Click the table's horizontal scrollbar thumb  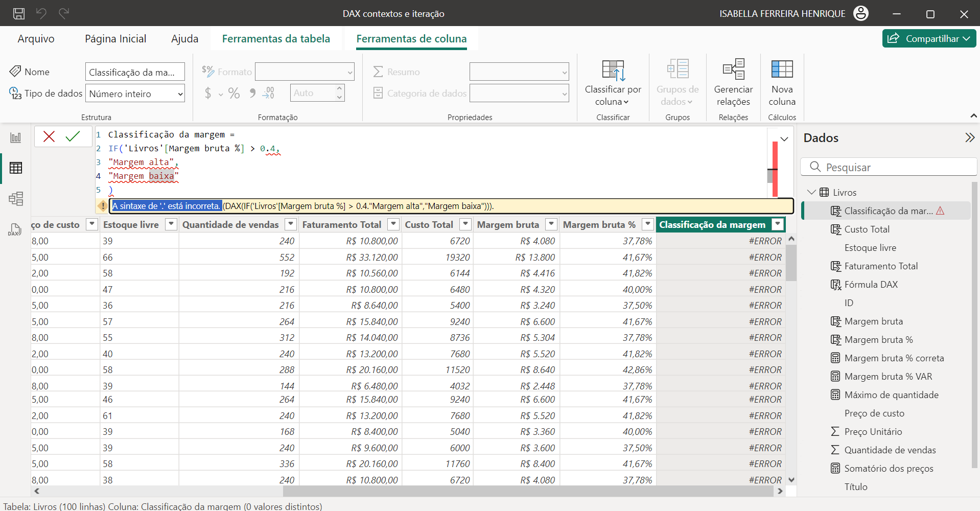point(528,491)
